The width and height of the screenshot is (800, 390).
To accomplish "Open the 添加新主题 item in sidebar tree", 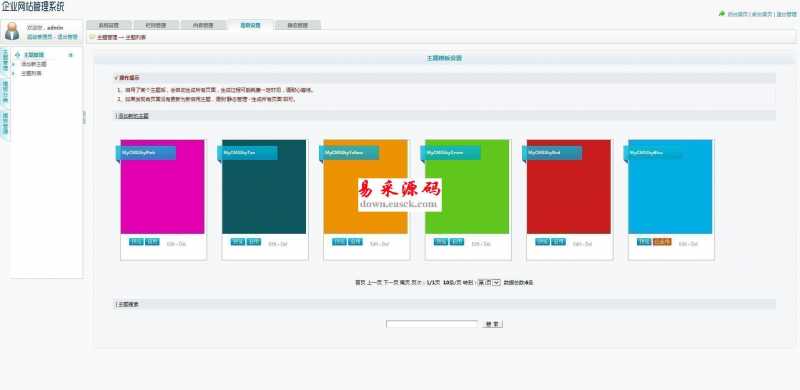I will coord(34,64).
